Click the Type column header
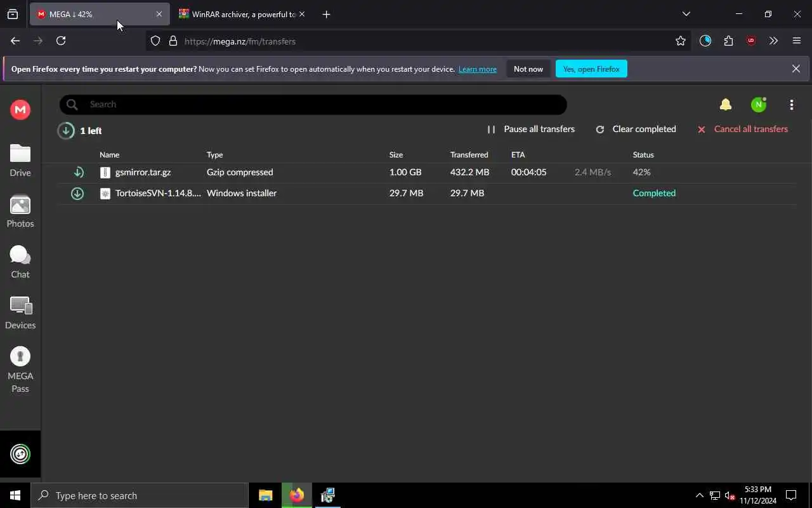The image size is (812, 508). click(x=214, y=154)
